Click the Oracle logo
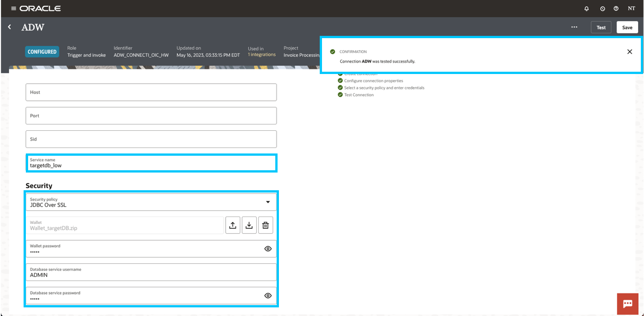Screen dimensions: 644x316 tap(40, 9)
